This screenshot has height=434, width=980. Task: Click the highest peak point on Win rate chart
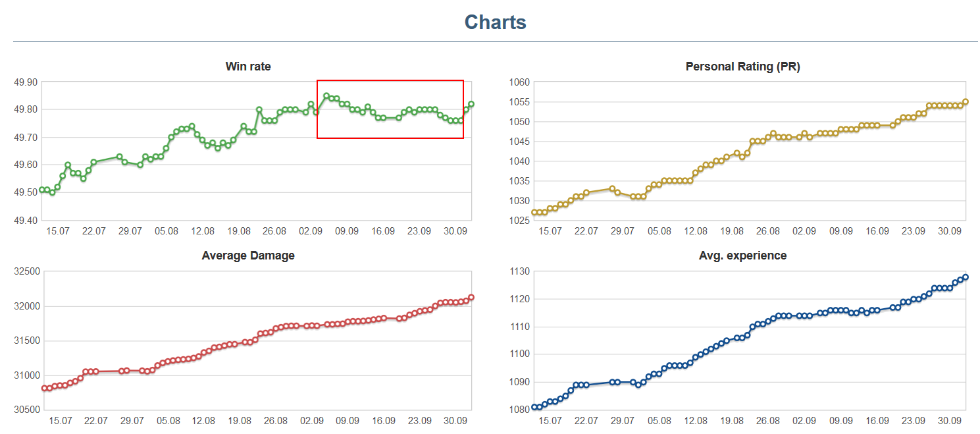pos(326,95)
